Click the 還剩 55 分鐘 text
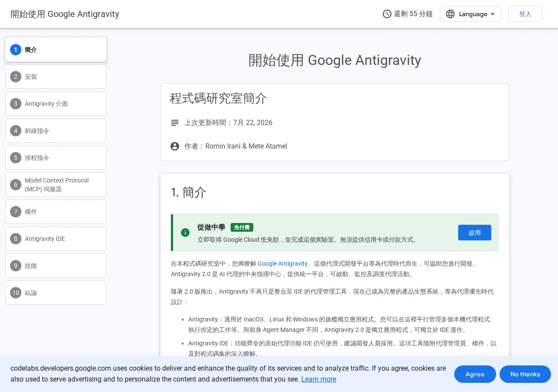Viewport: 558px width, 392px height. pyautogui.click(x=413, y=14)
